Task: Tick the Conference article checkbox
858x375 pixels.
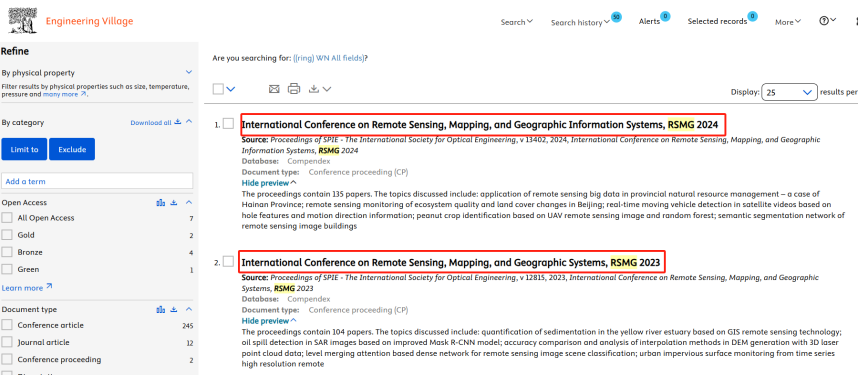Action: tap(7, 325)
